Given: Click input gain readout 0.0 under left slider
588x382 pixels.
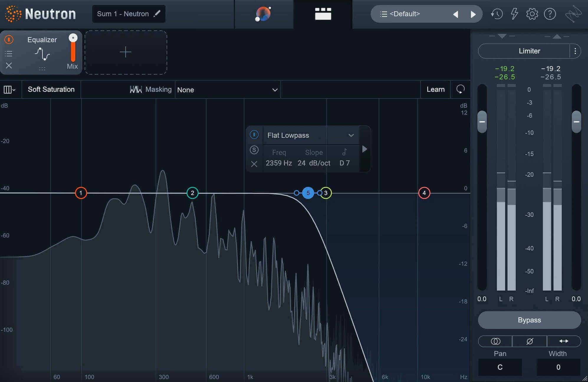Looking at the screenshot, I should tap(482, 299).
